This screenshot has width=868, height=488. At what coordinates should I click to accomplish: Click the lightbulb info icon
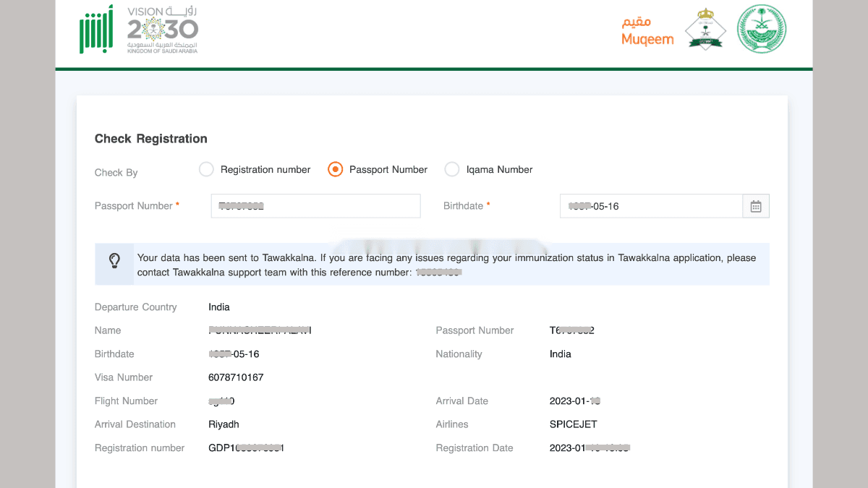[114, 261]
